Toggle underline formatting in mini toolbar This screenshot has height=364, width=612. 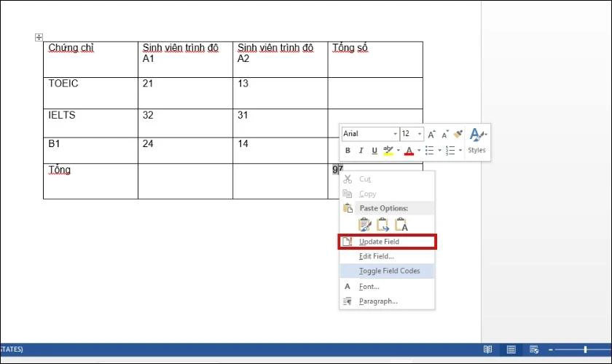coord(374,151)
